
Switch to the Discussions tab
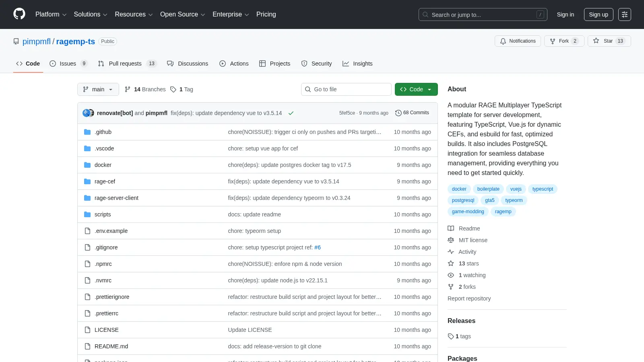coord(188,64)
